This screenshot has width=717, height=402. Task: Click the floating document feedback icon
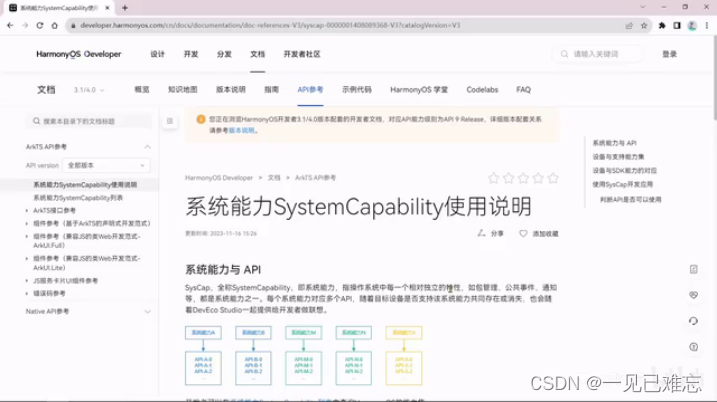[x=694, y=269]
